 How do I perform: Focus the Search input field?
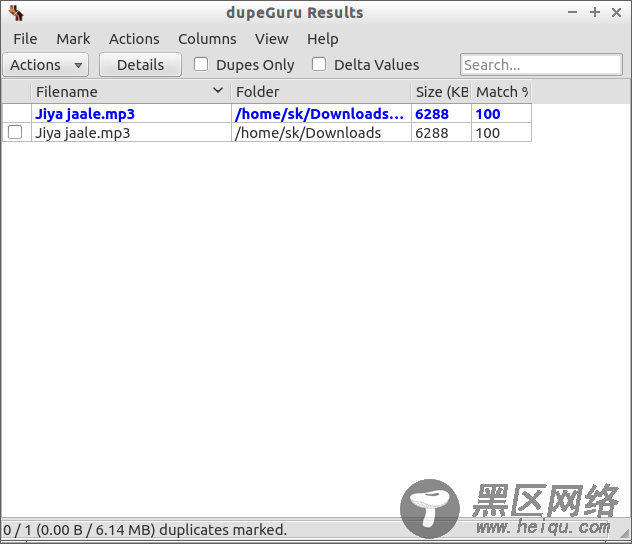[x=541, y=64]
